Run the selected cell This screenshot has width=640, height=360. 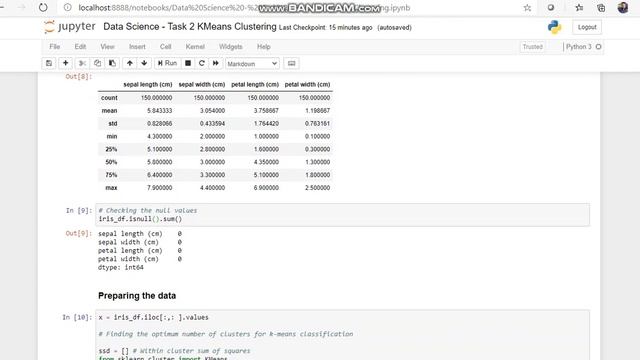coord(167,63)
